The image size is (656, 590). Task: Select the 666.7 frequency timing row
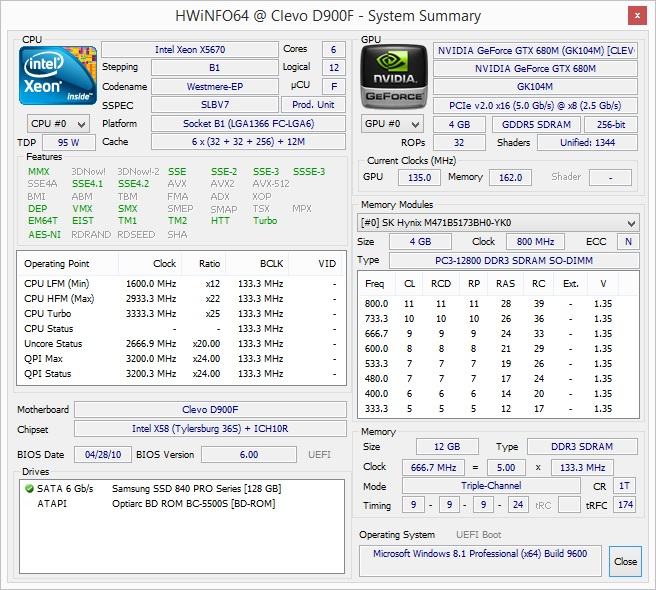(498, 333)
